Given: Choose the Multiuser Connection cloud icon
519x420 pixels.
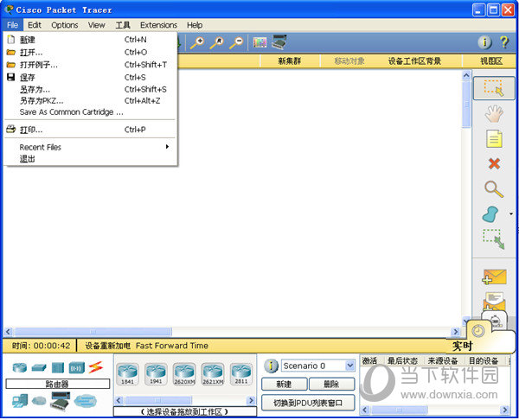Looking at the screenshot, I should (x=86, y=401).
